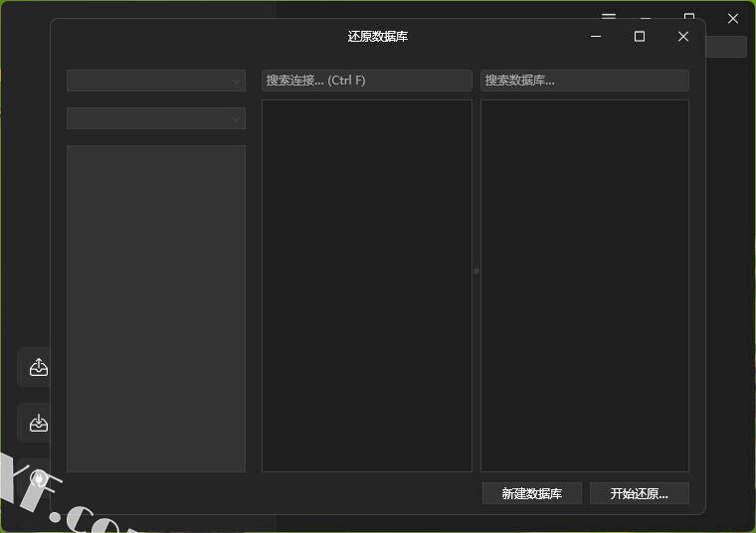Open the hamburger menu in the main window
Screen dimensions: 756x533
coord(609,16)
